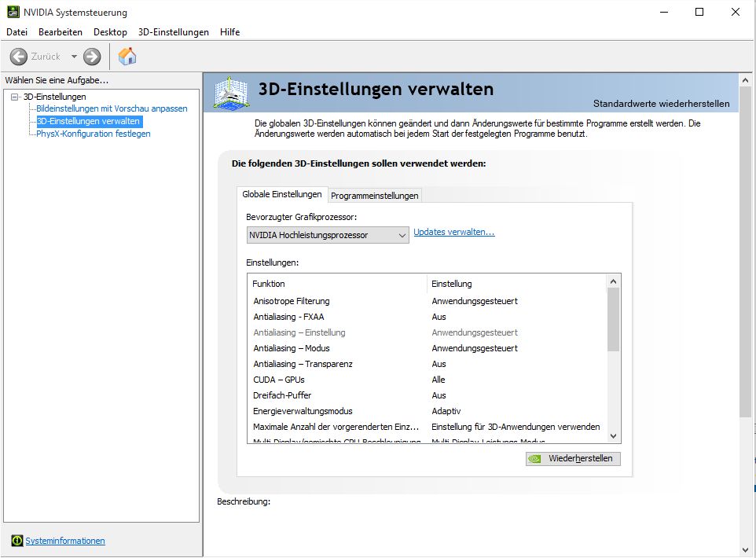Select Bildeinstellungen mit Vorschau anpassen
This screenshot has width=756, height=558.
coord(112,108)
